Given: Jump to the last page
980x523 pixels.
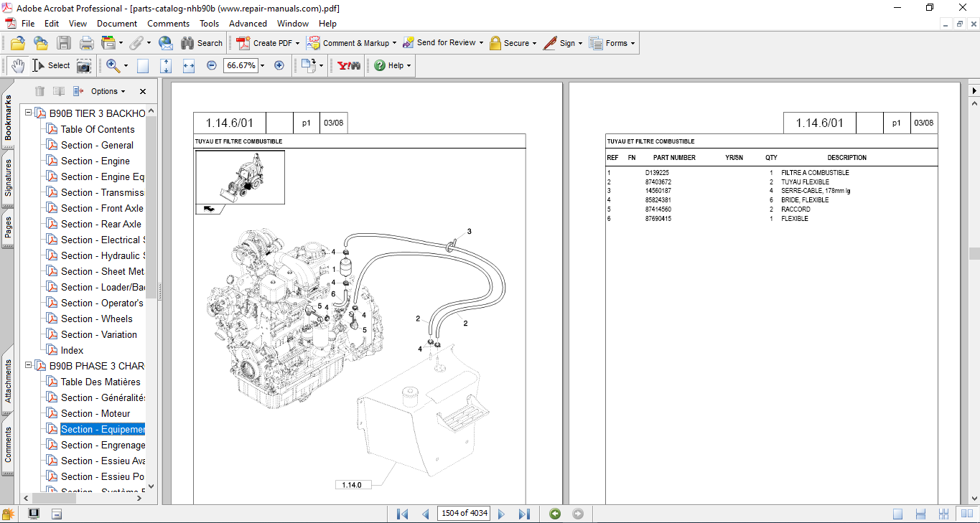Looking at the screenshot, I should [x=524, y=514].
